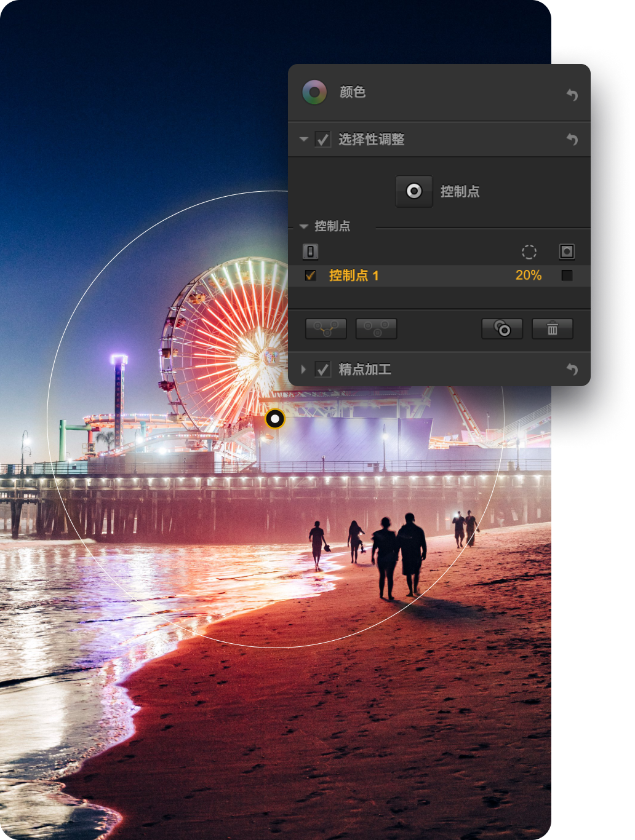Delete the control point with the trash button
Image resolution: width=635 pixels, height=840 pixels.
pyautogui.click(x=553, y=329)
